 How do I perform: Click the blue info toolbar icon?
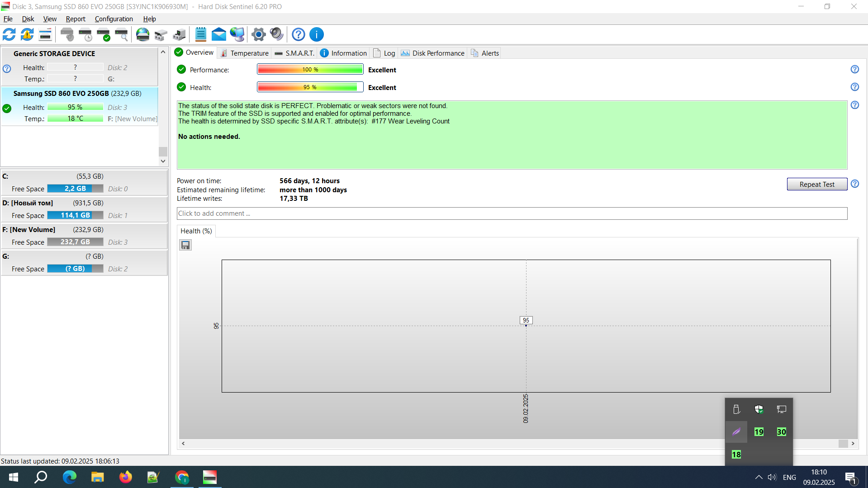click(317, 34)
